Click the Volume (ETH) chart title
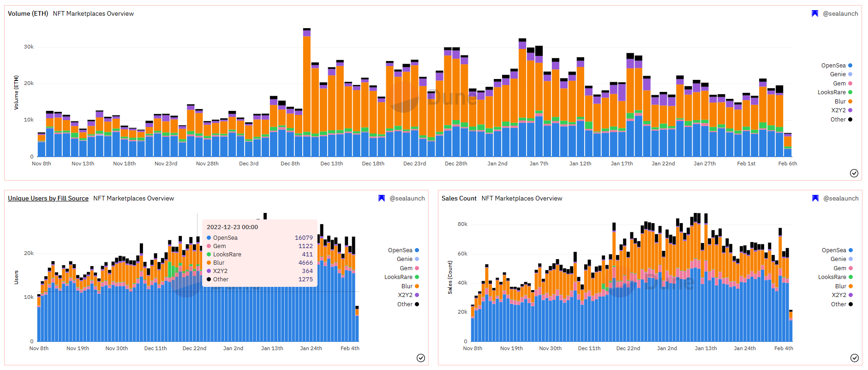 click(28, 13)
